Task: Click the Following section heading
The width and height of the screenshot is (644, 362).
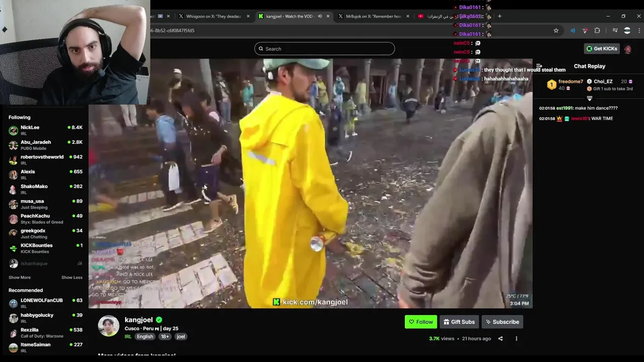Action: 19,117
